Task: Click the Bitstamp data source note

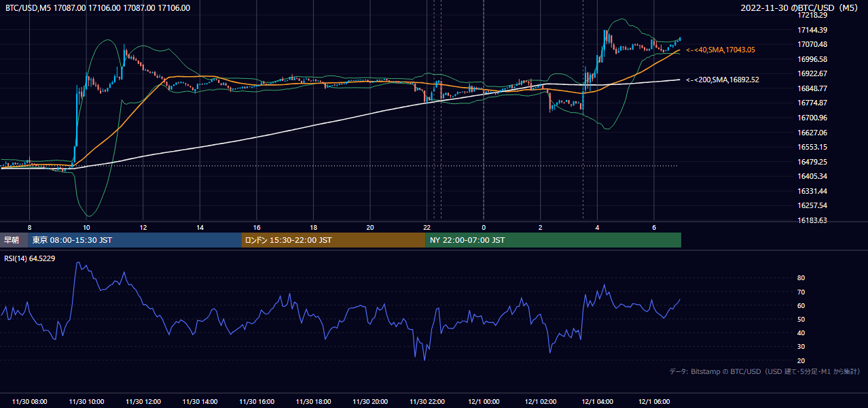Action: [765, 371]
